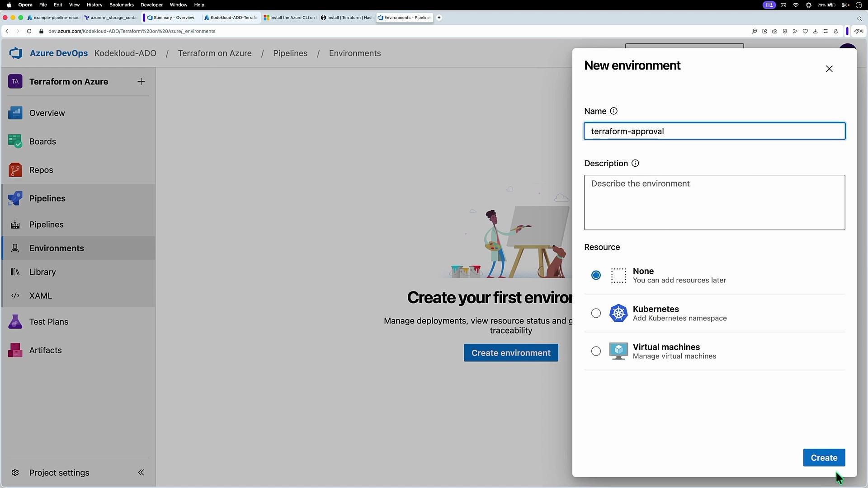Switch to the azurerm_storage_container tab

coord(111,18)
